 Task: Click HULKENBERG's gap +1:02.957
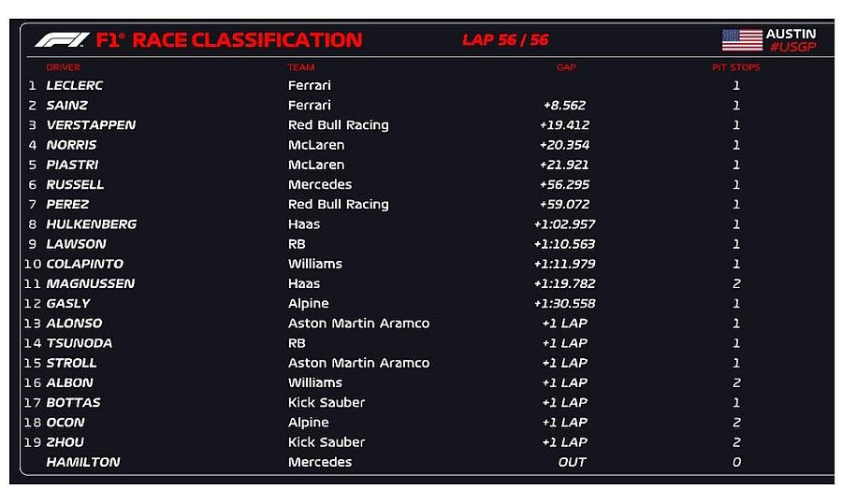(x=564, y=224)
